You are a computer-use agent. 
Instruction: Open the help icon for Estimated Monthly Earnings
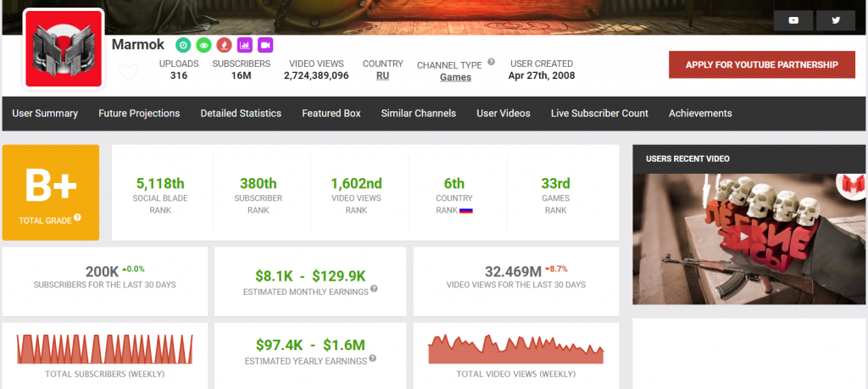(x=374, y=289)
